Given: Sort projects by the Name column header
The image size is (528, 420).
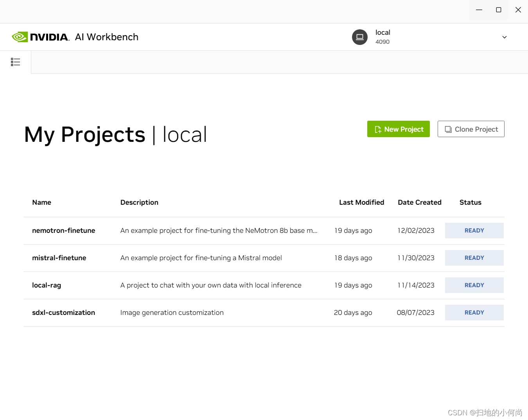Looking at the screenshot, I should pyautogui.click(x=41, y=202).
